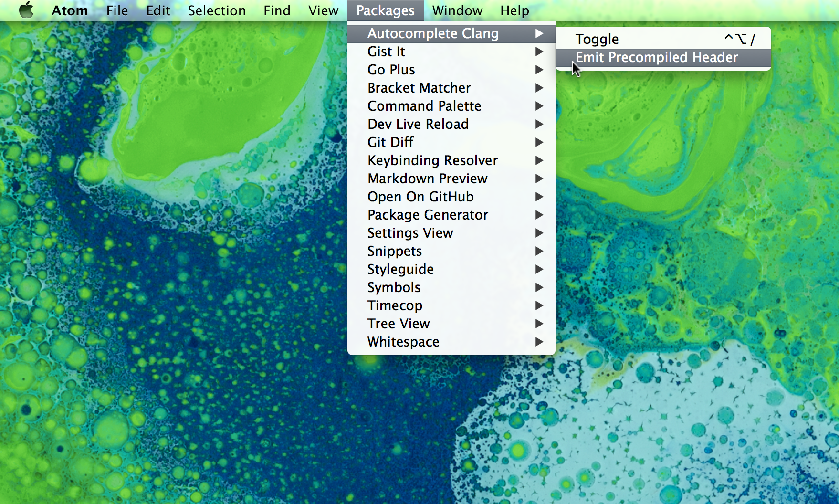Expand the Autocomplete Clang submenu
The width and height of the screenshot is (839, 504).
pos(451,33)
